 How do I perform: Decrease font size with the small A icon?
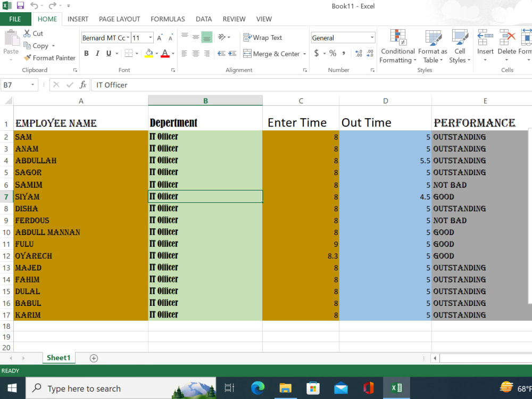pyautogui.click(x=171, y=38)
